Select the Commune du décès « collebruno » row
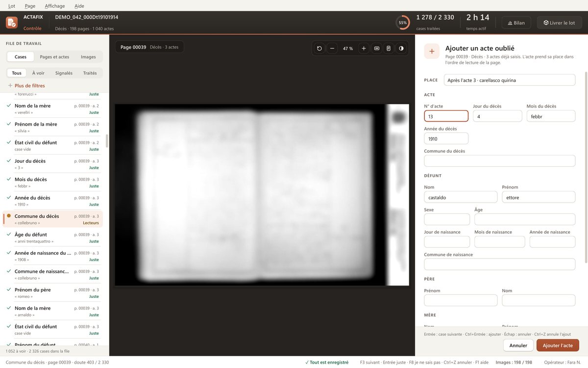Screen dimensions: 588x368 [52, 219]
